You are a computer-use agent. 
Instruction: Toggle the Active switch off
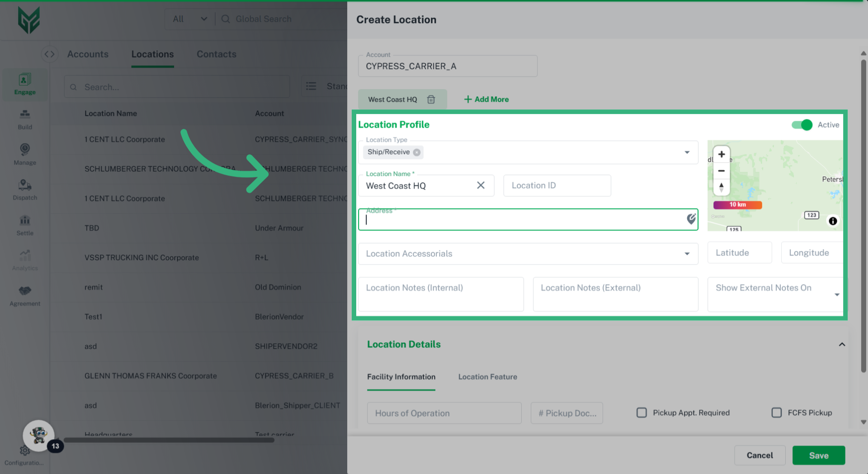click(801, 125)
